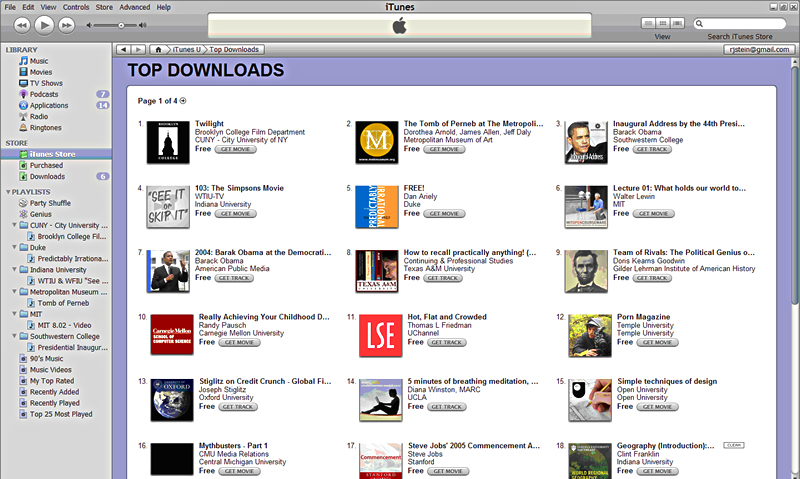Switch to Cover Flow view button
The width and height of the screenshot is (800, 479).
(677, 23)
